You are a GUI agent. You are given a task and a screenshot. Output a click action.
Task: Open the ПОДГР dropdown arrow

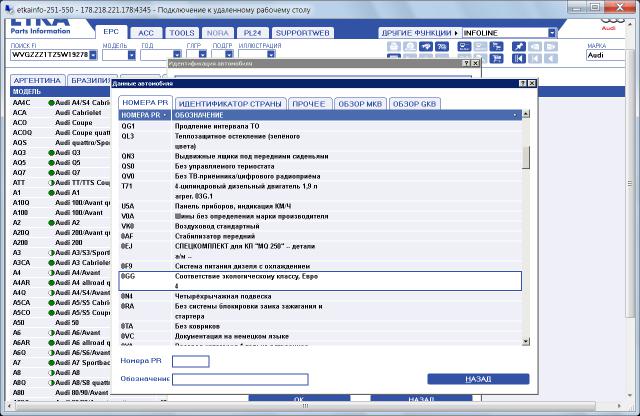coord(229,55)
